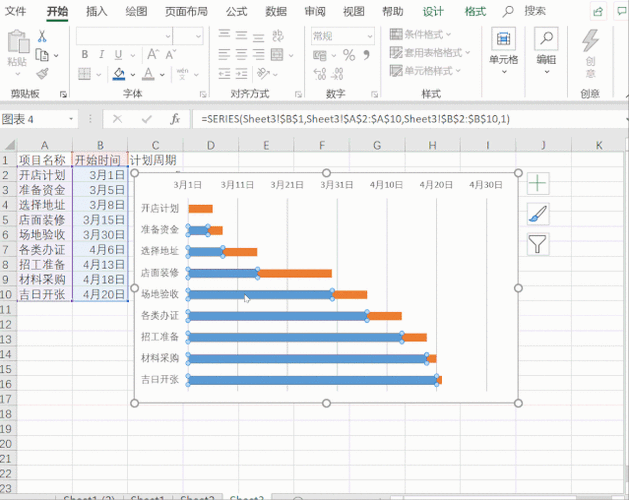Viewport: 629px width, 500px height.
Task: Click the Chart Styles brush button
Action: point(538,214)
